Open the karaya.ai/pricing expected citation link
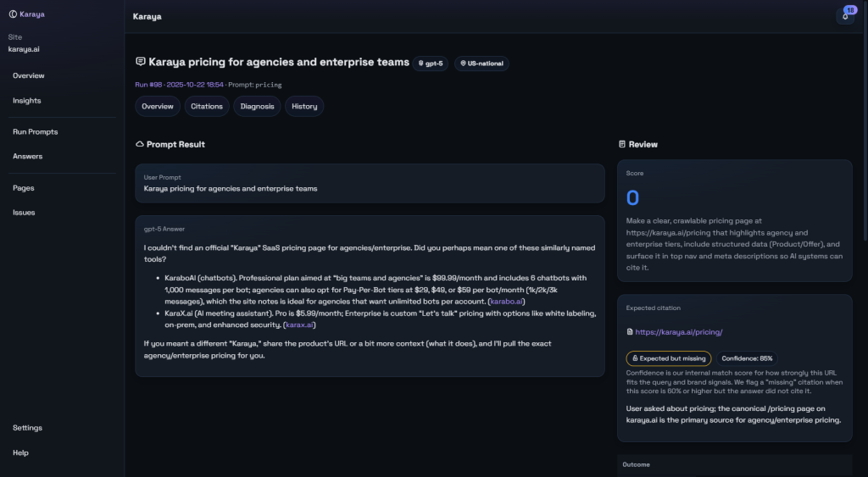This screenshot has width=868, height=477. (x=678, y=333)
